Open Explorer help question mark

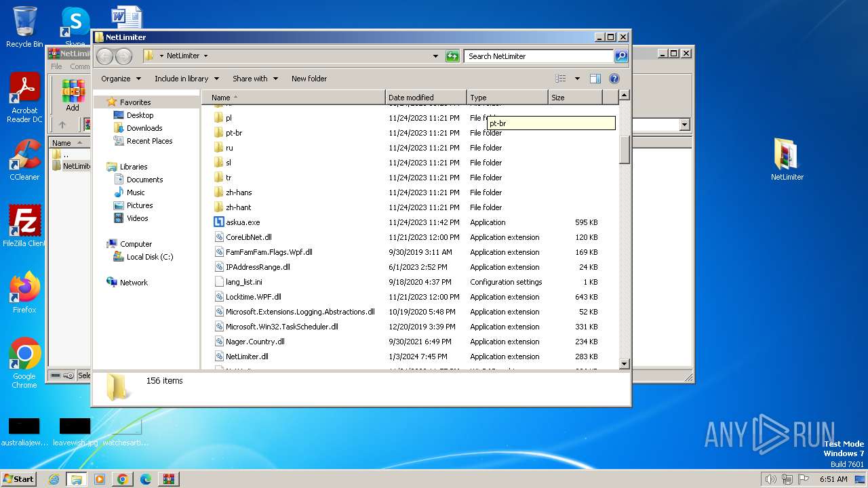[614, 79]
